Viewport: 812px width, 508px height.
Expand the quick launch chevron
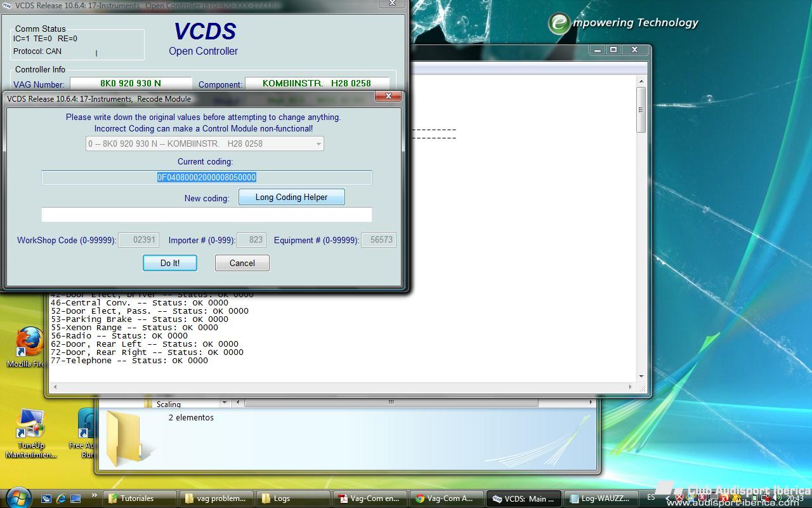click(x=95, y=495)
